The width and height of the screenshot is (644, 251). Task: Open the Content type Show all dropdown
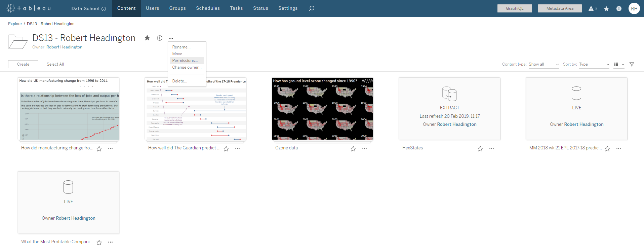click(x=544, y=64)
